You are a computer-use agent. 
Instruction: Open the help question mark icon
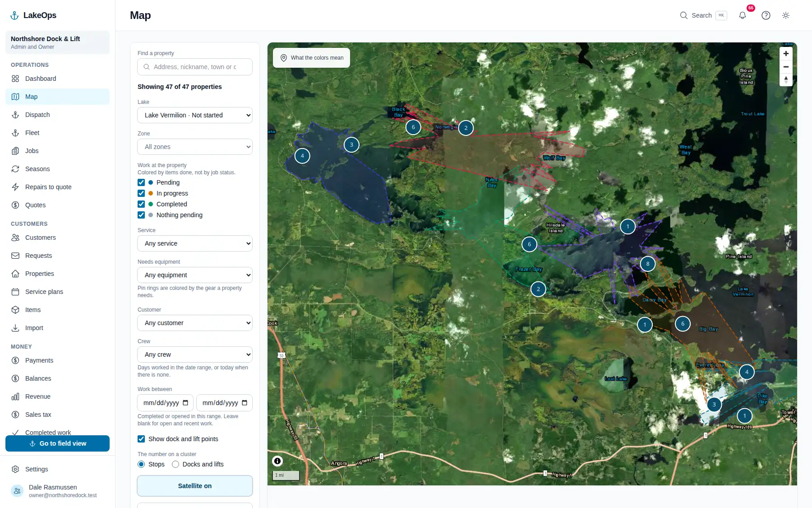(766, 15)
